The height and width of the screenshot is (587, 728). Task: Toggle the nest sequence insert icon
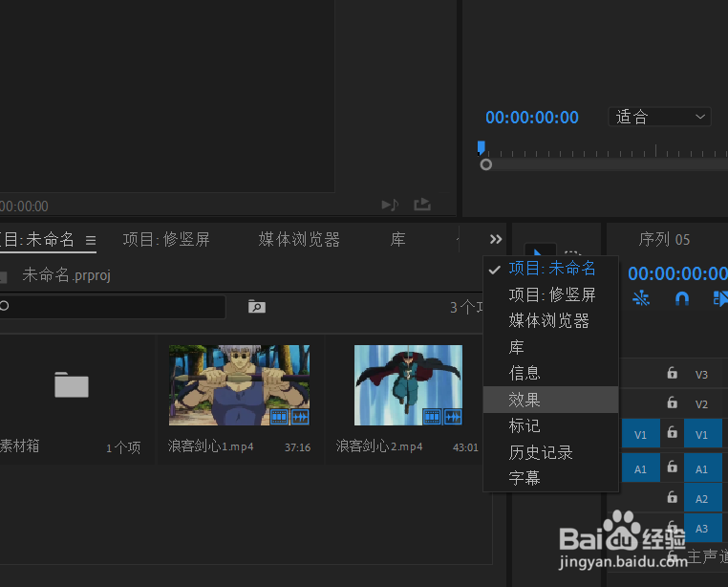coord(641,298)
